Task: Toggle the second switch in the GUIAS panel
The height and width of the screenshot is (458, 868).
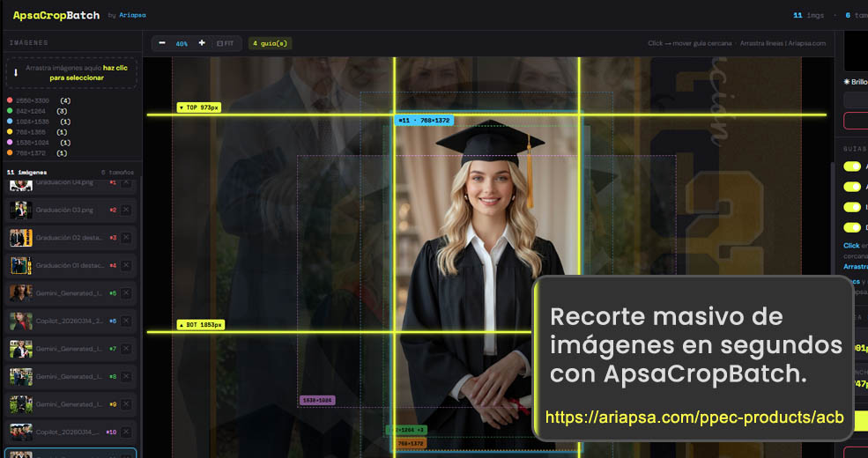Action: (852, 187)
